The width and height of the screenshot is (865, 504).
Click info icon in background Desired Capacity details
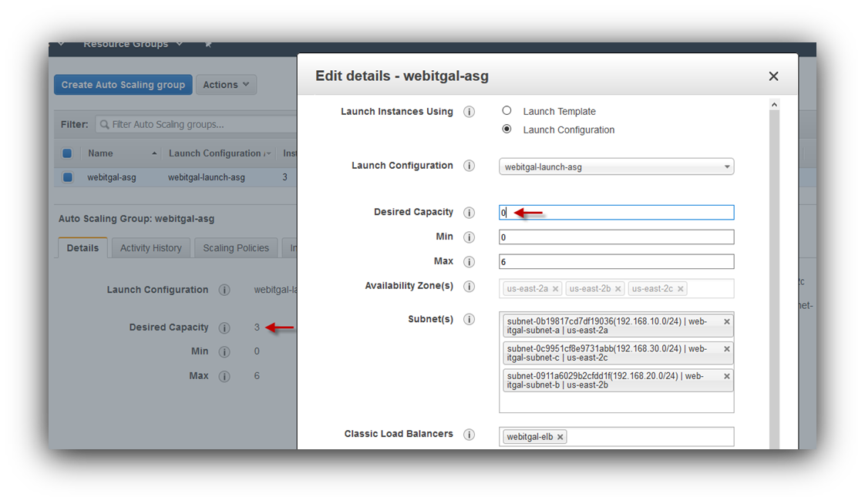point(224,328)
